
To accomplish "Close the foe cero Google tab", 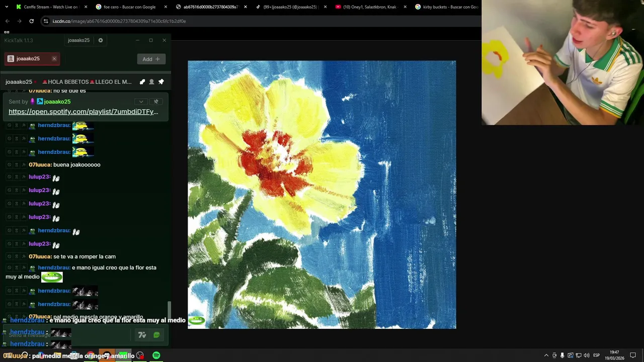I will pyautogui.click(x=166, y=7).
